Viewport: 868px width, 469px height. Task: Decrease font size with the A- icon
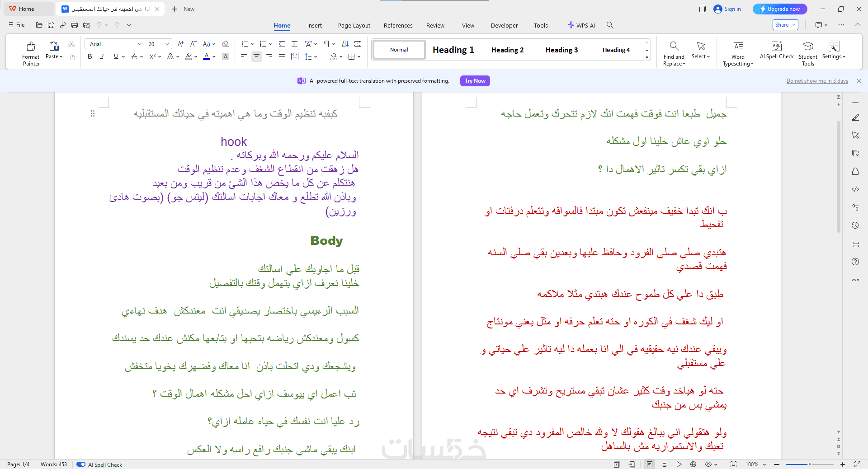(193, 44)
